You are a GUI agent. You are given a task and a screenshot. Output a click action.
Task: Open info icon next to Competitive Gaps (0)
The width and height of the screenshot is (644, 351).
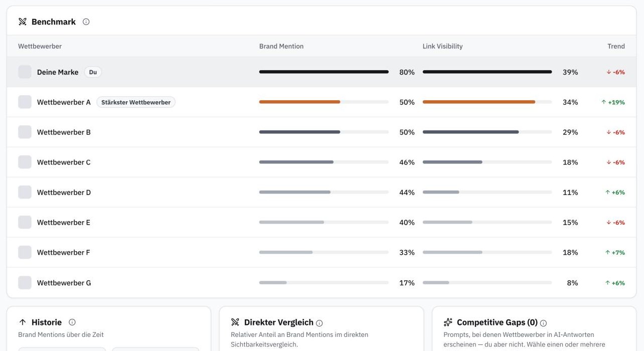tap(543, 323)
